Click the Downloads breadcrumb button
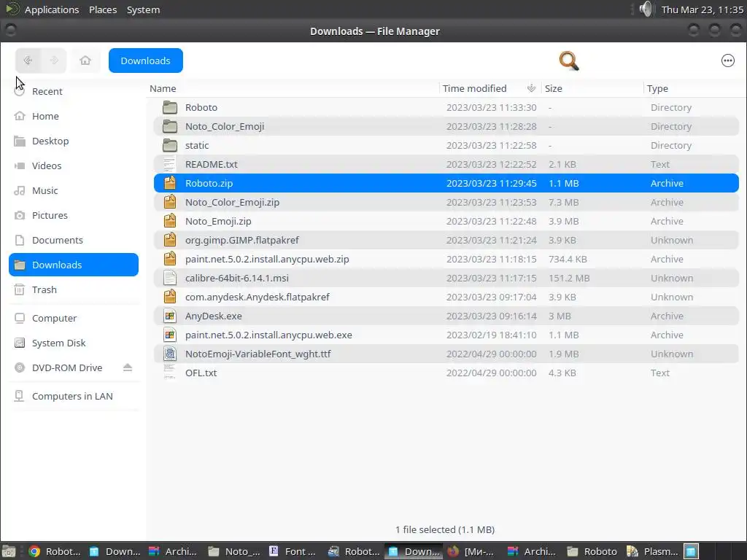 pos(146,61)
